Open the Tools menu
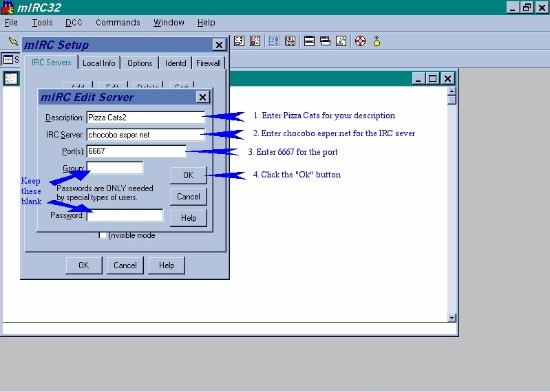 point(42,23)
